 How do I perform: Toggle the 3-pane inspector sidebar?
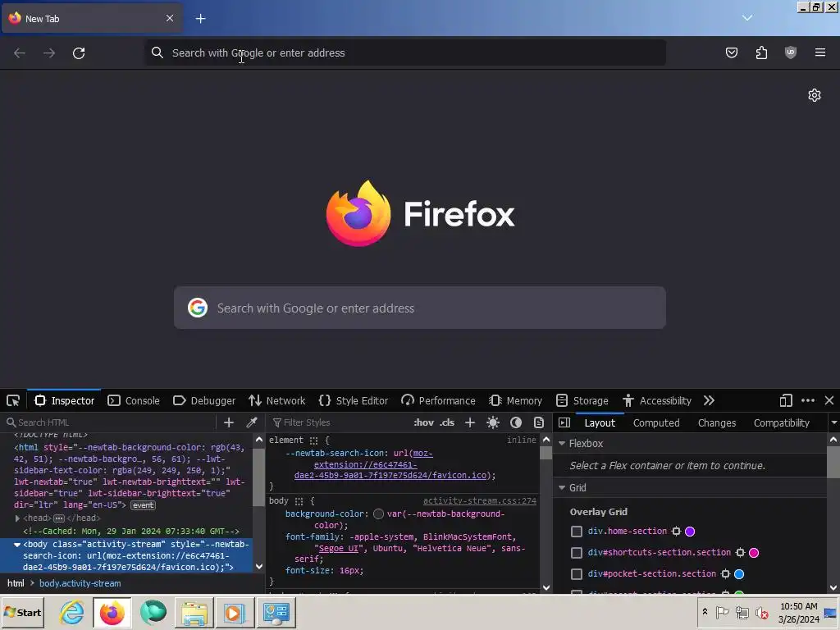(x=564, y=422)
